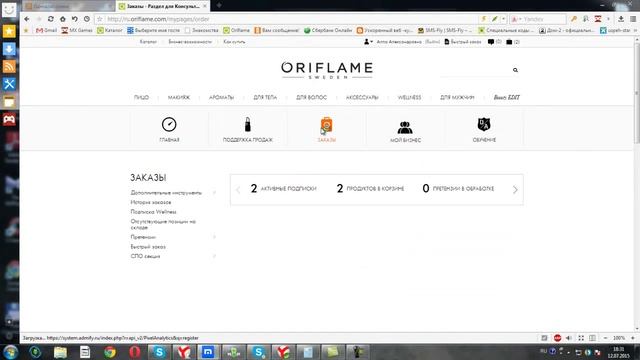Click the Бизнес возможности top link
The image size is (640, 360).
190,42
